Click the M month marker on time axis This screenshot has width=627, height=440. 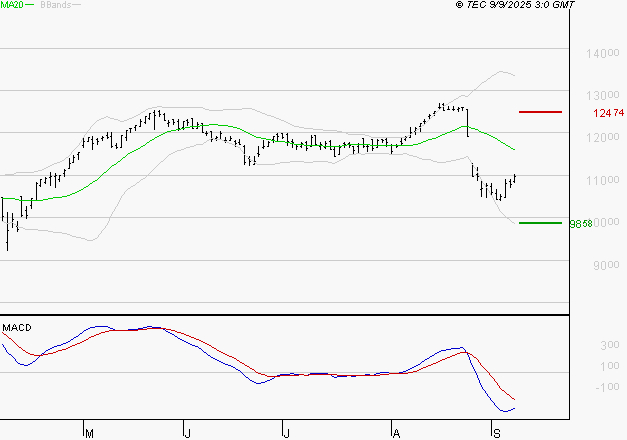[x=90, y=434]
